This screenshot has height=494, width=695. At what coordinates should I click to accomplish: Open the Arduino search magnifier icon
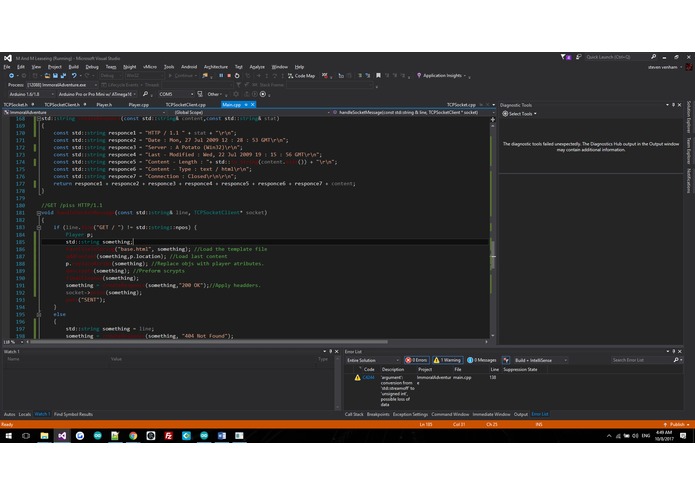145,94
